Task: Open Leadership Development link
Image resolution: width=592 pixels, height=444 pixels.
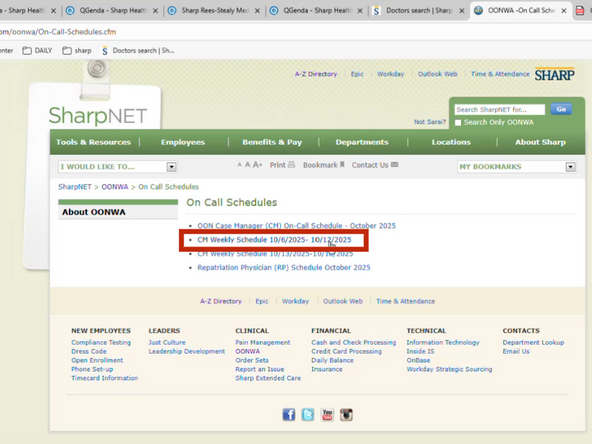Action: point(187,352)
